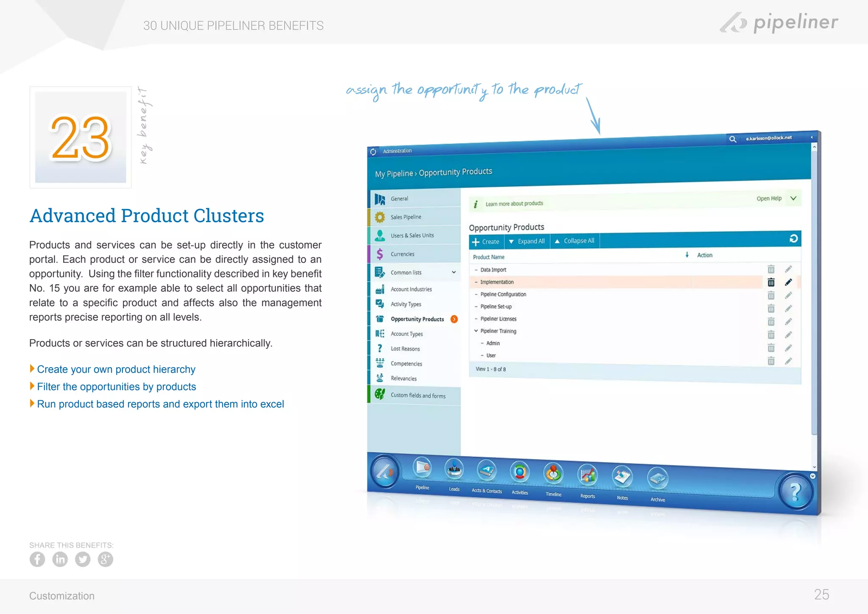Share on Google Plus icon

tap(105, 559)
